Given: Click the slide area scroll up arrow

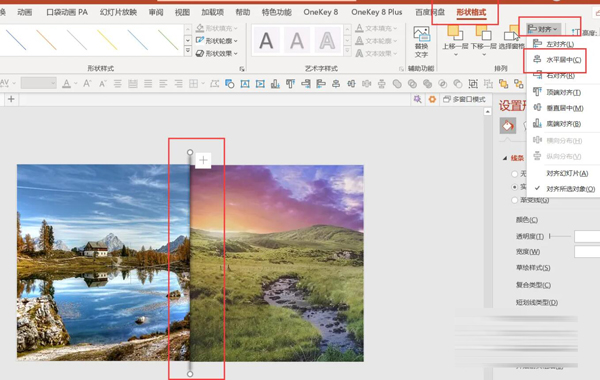Looking at the screenshot, I should [487, 112].
